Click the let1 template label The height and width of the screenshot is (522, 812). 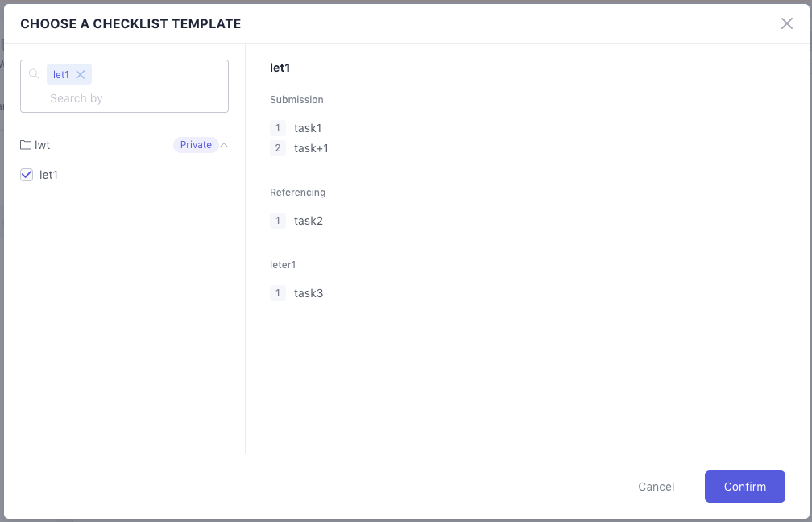[49, 175]
